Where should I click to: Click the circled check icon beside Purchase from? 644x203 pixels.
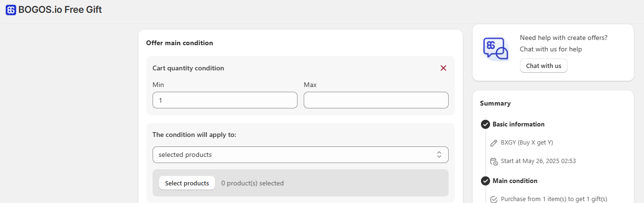(x=493, y=199)
